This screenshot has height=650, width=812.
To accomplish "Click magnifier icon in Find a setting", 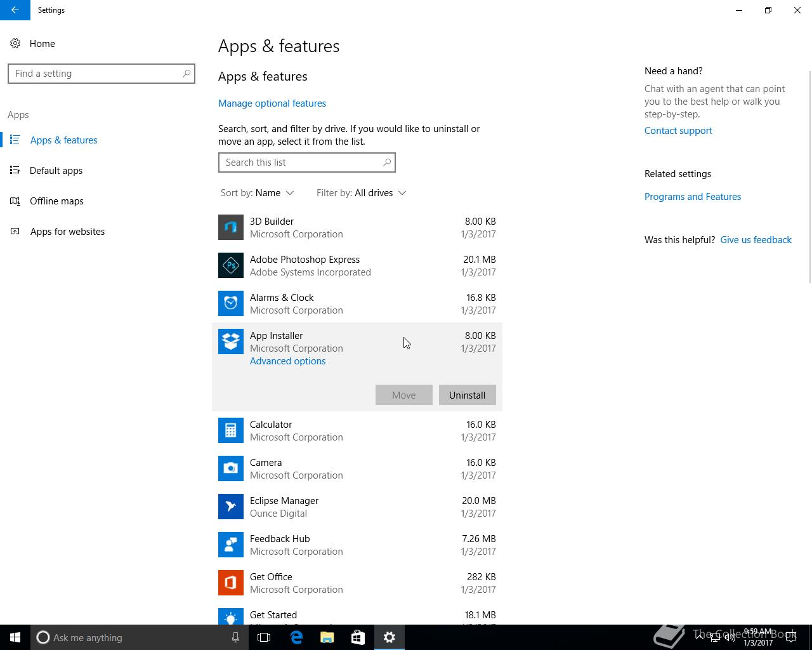I will click(187, 74).
